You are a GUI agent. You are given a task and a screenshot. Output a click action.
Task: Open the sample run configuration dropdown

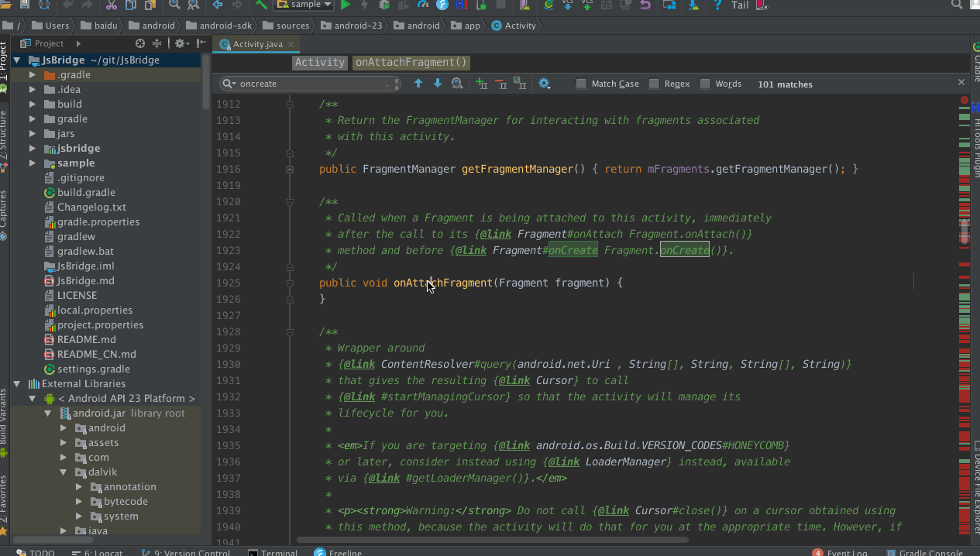303,5
